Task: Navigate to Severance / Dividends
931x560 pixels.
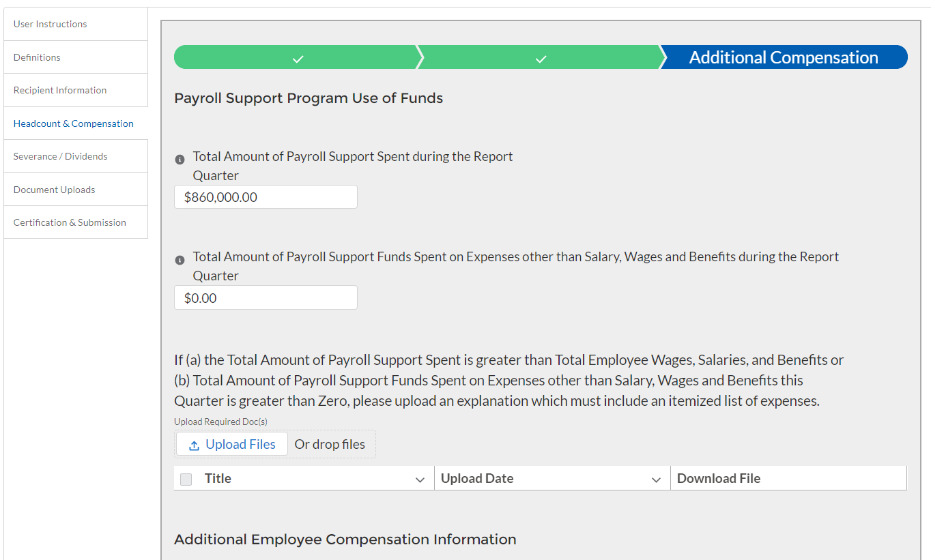Action: click(x=61, y=156)
